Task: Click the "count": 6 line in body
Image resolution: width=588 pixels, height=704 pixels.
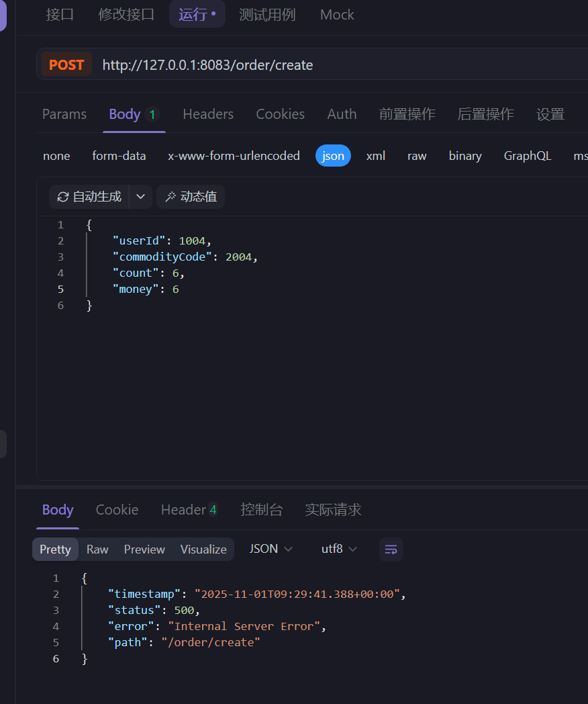Action: click(x=148, y=273)
